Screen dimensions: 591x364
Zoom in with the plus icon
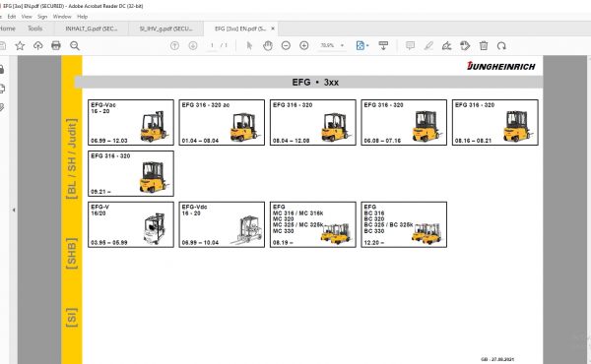[303, 46]
